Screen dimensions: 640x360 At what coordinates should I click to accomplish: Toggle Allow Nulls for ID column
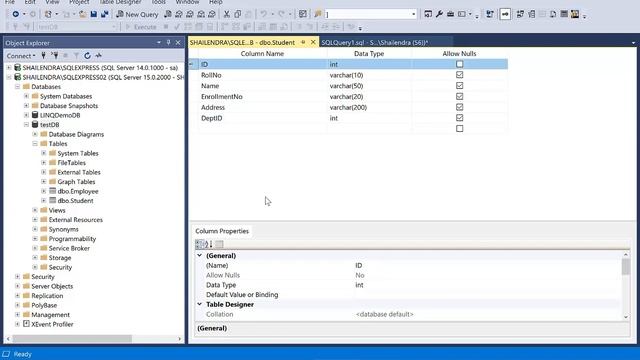tap(460, 64)
